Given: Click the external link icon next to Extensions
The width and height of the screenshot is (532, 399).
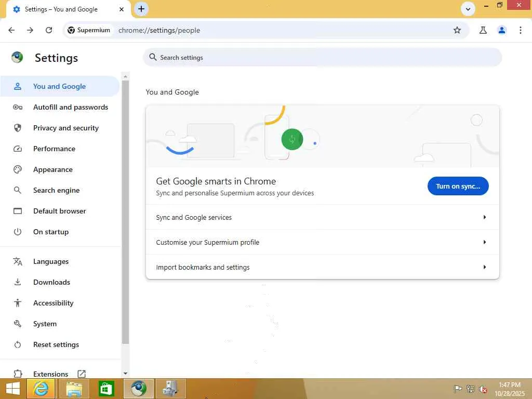Looking at the screenshot, I should (82, 374).
